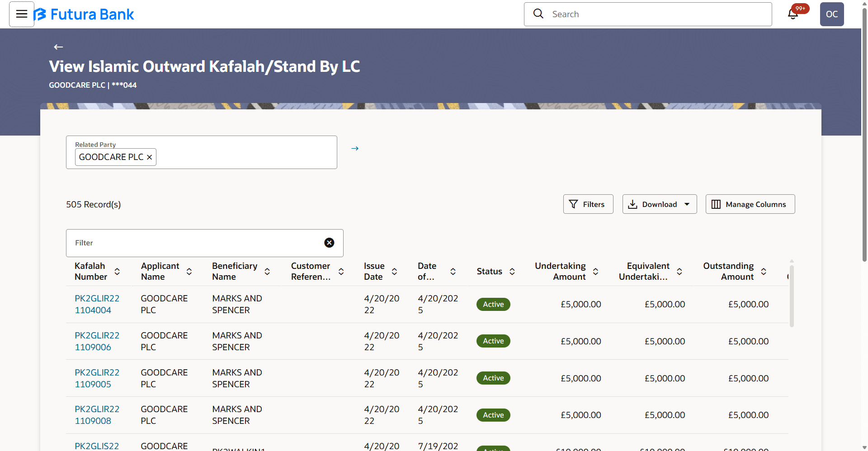The image size is (868, 451).
Task: Open Kafalah PK2GLIR221104004
Action: click(x=97, y=304)
